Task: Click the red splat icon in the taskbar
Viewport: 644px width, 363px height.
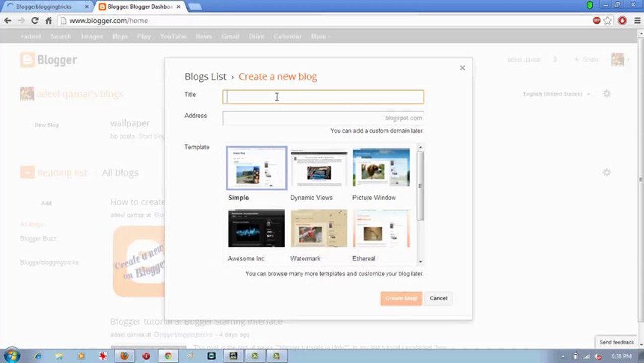Action: [x=103, y=356]
